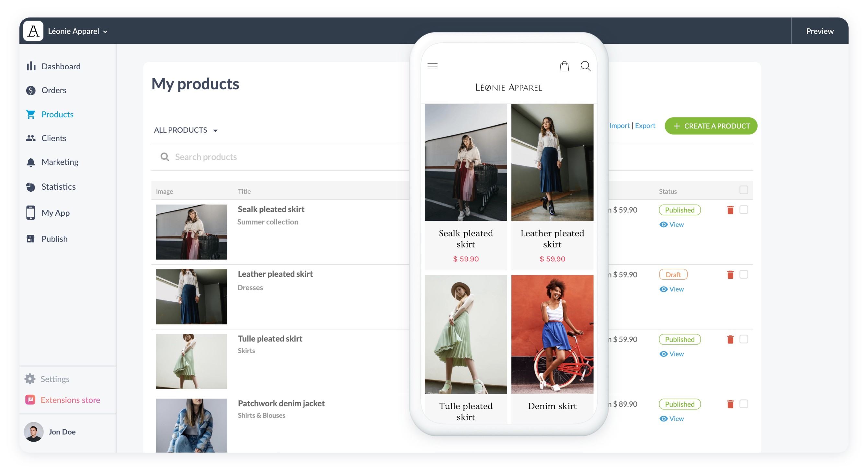Open Settings via the gear icon
Screen dimensions: 868x474
pos(30,379)
